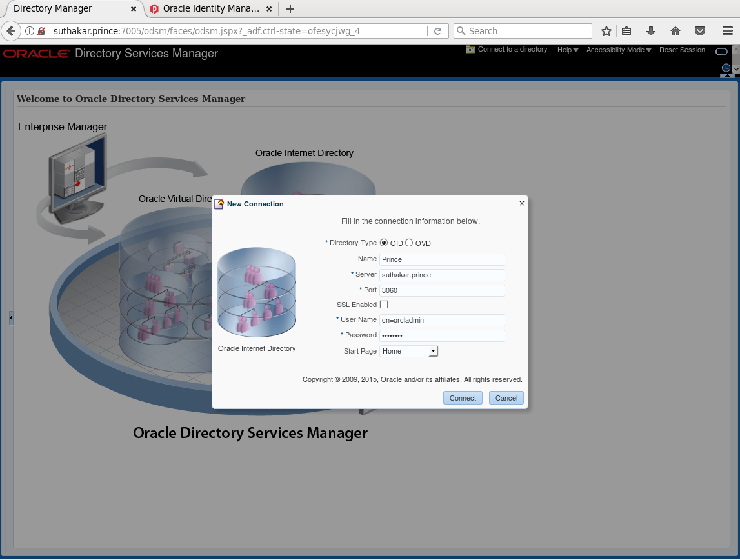Open the Accessibility Mode dropdown
Screen dimensions: 740x560
click(x=616, y=50)
